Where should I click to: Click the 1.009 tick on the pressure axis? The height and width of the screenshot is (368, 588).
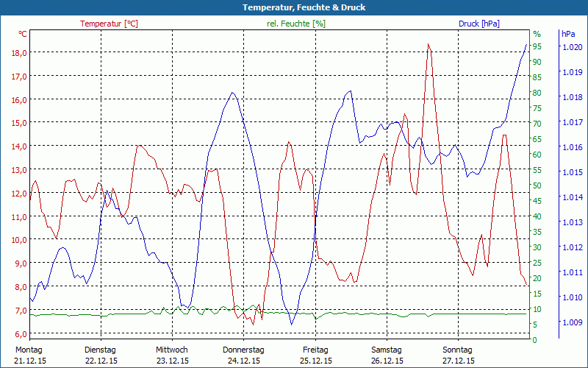click(x=572, y=322)
